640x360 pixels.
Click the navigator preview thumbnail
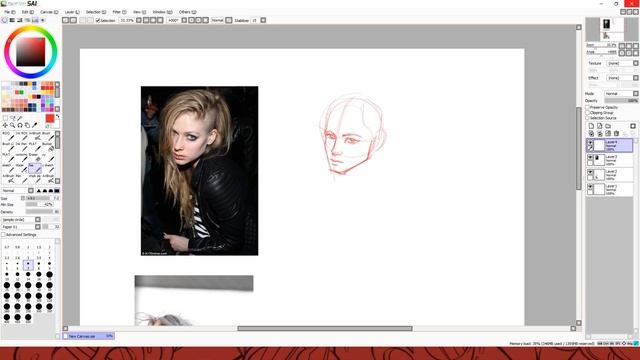[x=611, y=29]
